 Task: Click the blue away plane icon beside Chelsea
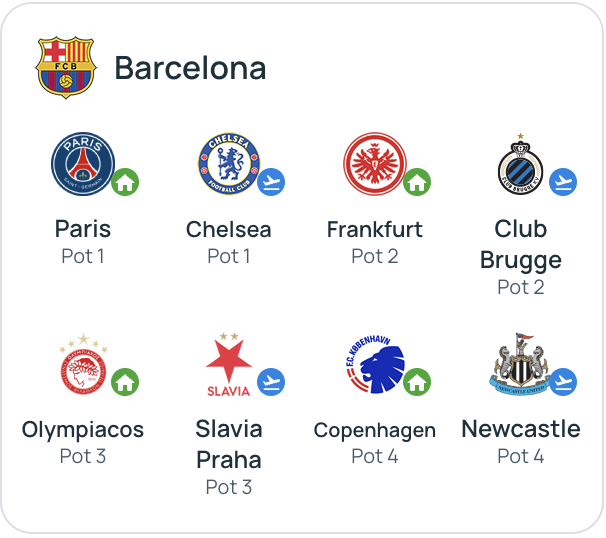click(x=271, y=182)
